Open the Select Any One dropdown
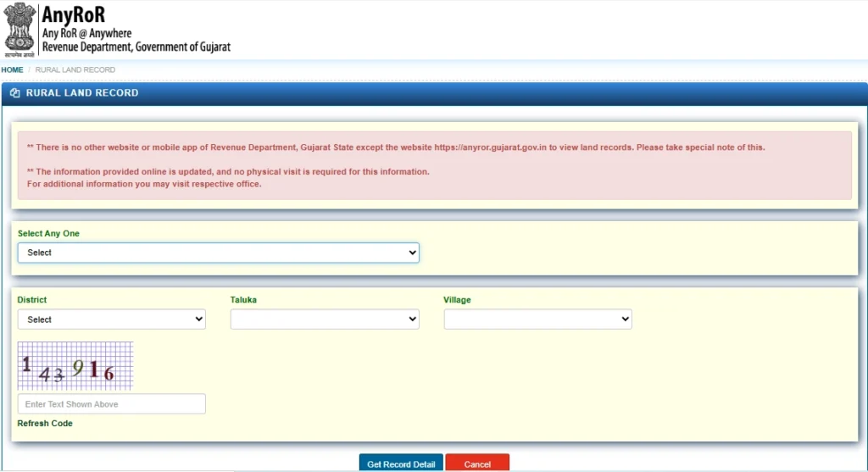The width and height of the screenshot is (868, 472). click(218, 253)
